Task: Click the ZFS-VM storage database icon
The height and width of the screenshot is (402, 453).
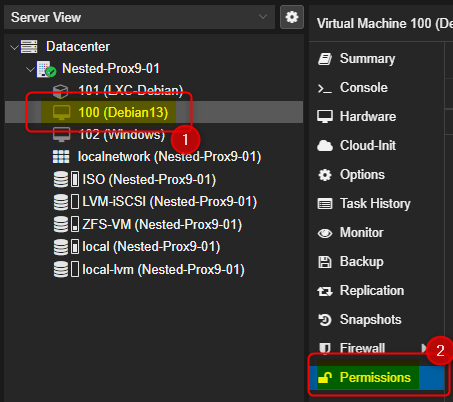Action: click(x=61, y=224)
